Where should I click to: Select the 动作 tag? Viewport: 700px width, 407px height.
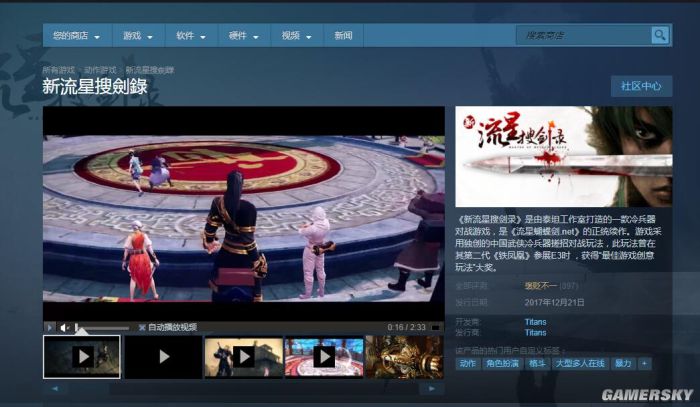467,364
